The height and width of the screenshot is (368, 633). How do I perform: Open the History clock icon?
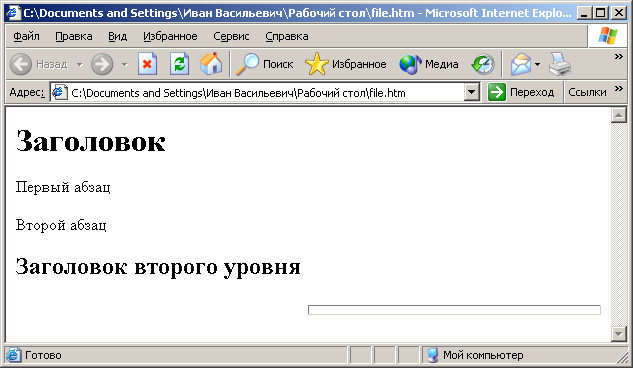click(483, 64)
